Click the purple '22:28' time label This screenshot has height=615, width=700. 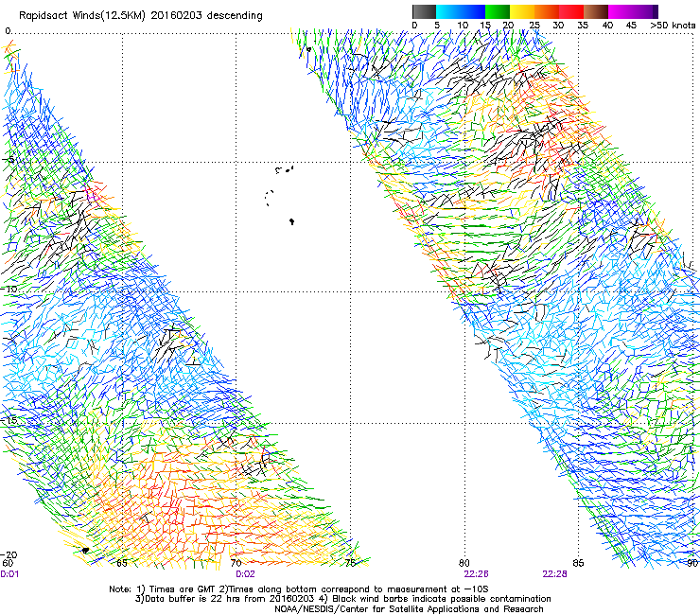click(x=554, y=574)
